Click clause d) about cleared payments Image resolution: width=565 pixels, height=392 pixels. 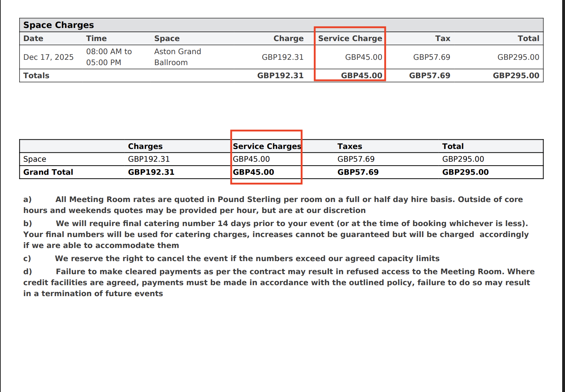(x=278, y=282)
